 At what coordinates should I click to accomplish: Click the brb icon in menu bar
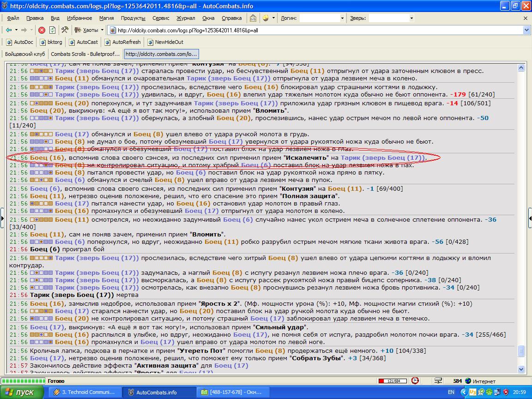pyautogui.click(x=253, y=18)
